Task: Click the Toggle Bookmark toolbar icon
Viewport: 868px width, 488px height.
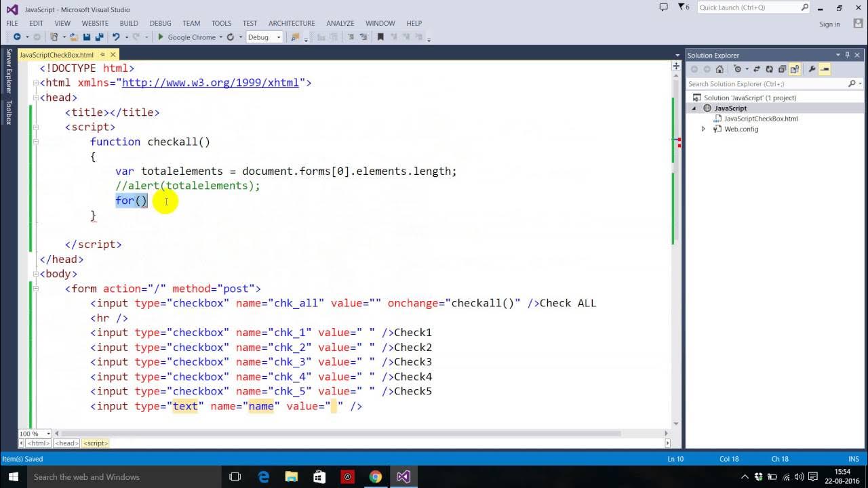Action: 380,37
